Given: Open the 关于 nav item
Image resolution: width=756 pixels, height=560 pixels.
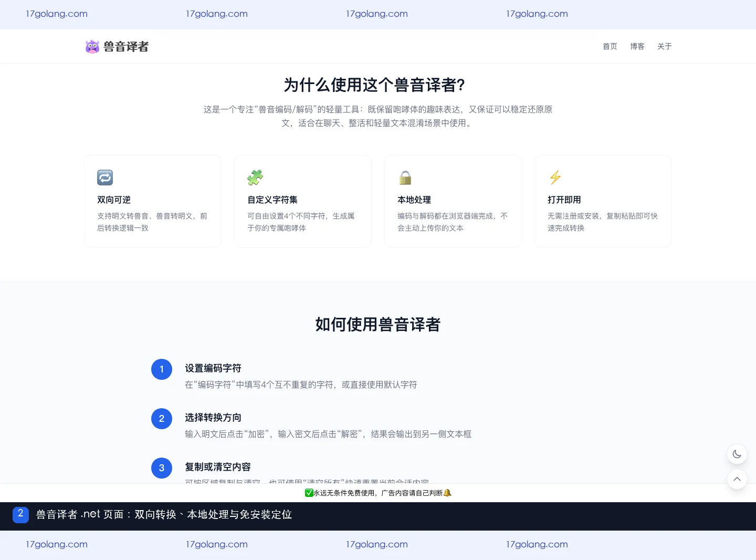Looking at the screenshot, I should [x=665, y=46].
